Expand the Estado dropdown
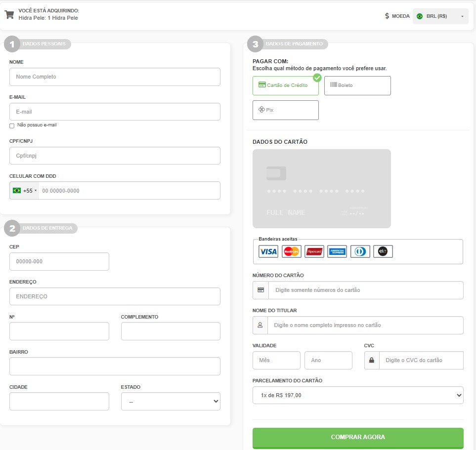This screenshot has height=450, width=476. (x=171, y=402)
